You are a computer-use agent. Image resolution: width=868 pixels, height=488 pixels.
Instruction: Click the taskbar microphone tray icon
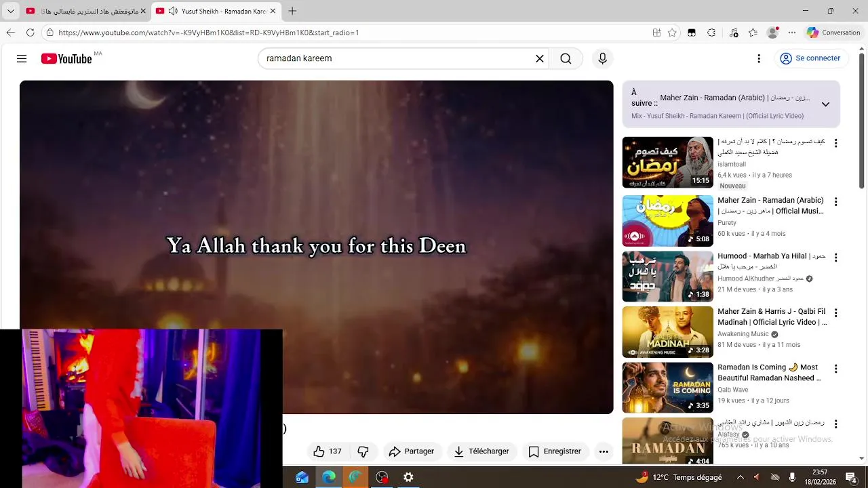792,477
